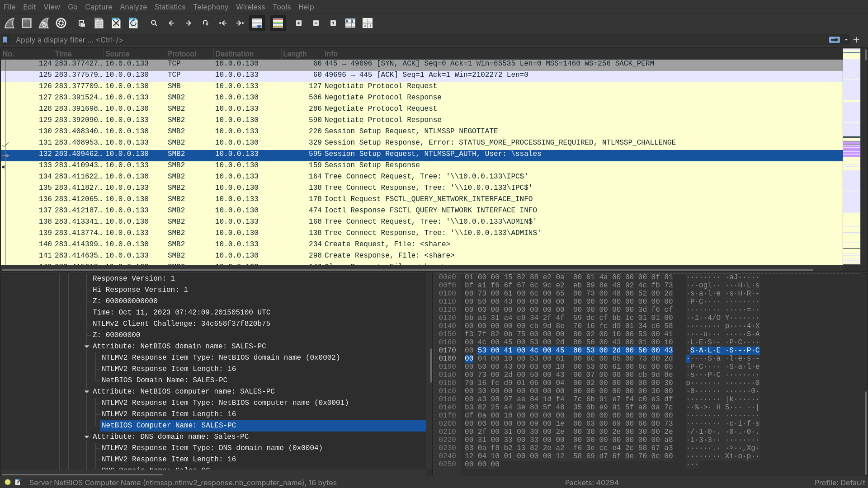
Task: Open the Statistics menu
Action: (x=170, y=7)
